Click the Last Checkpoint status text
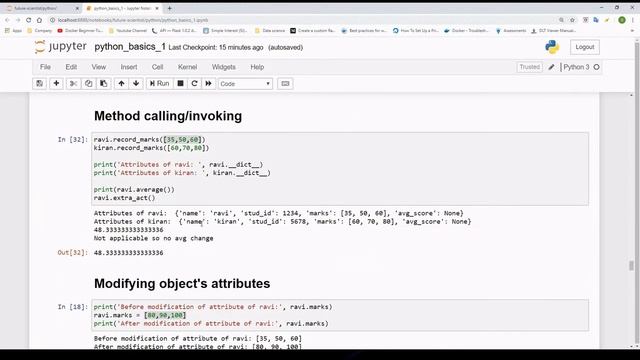The image size is (640, 360). click(216, 47)
